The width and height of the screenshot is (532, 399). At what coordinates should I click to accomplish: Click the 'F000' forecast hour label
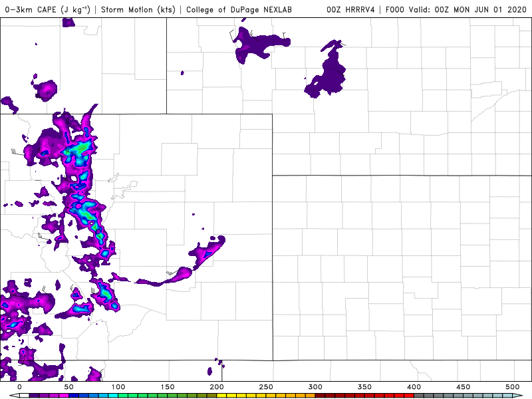click(395, 9)
